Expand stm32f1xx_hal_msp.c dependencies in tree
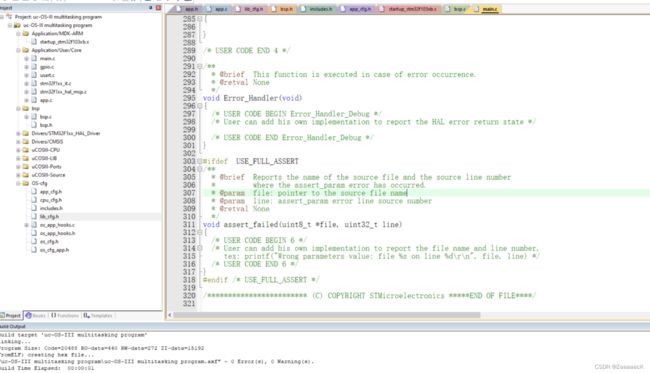The width and height of the screenshot is (650, 373). [27, 92]
